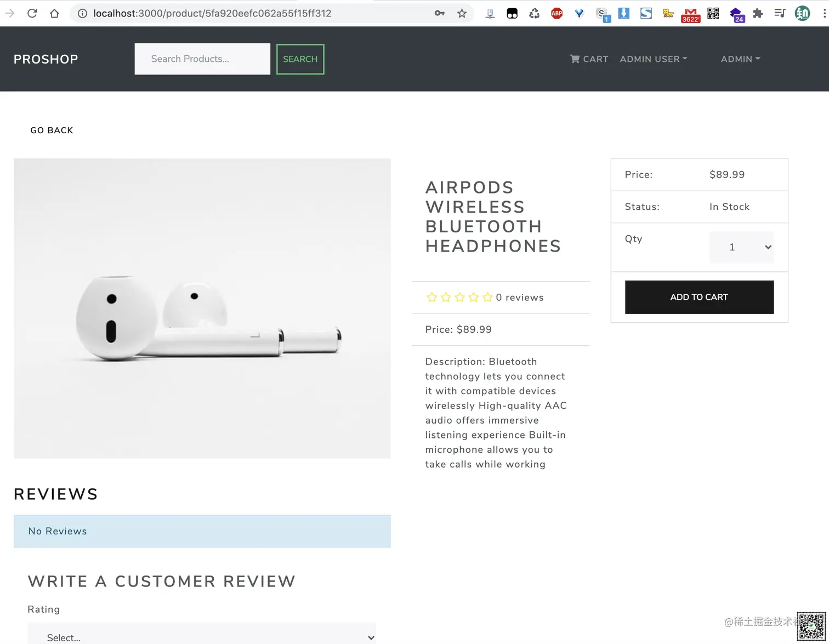The width and height of the screenshot is (829, 644).
Task: Click the 'In Stock' status value
Action: pos(729,207)
